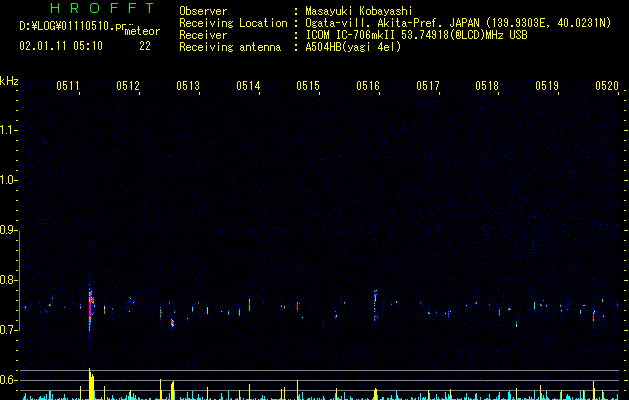Click the date stamp 02.01.11 05:10
This screenshot has height=400, width=629.
click(x=61, y=46)
